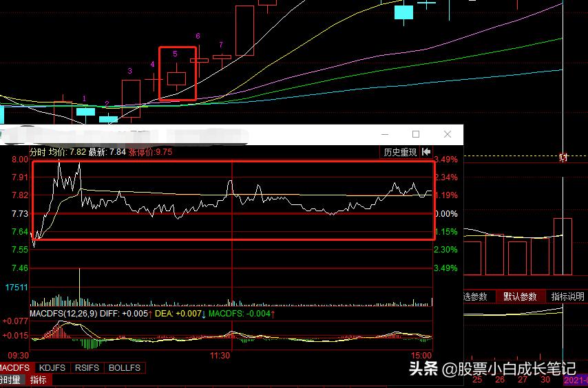588x388 pixels.
Task: Close the intraday popup window
Action: pyautogui.click(x=448, y=134)
